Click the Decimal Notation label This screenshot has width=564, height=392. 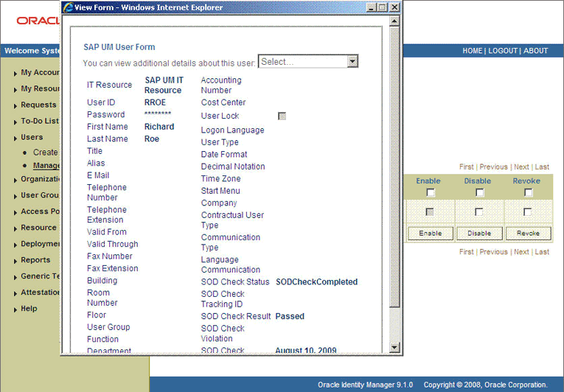(233, 167)
